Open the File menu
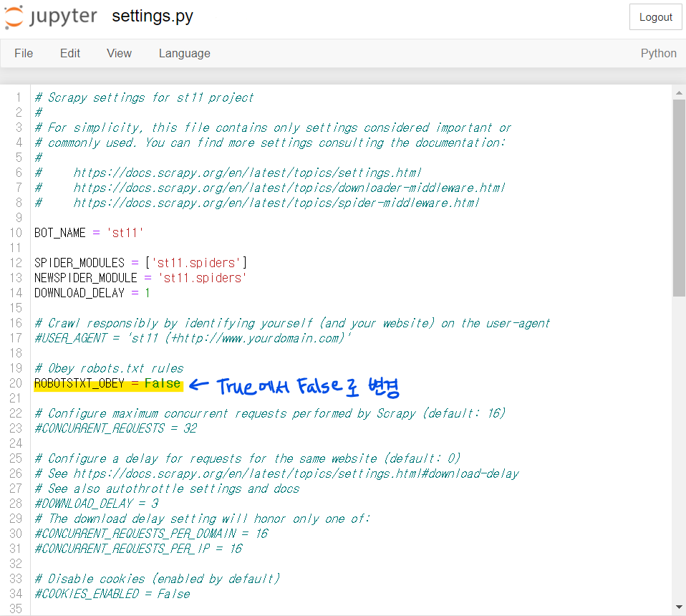This screenshot has width=686, height=616. (x=24, y=53)
